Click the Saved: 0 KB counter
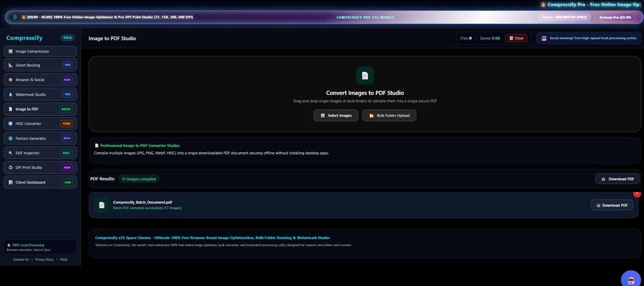The width and height of the screenshot is (644, 286). click(x=490, y=38)
